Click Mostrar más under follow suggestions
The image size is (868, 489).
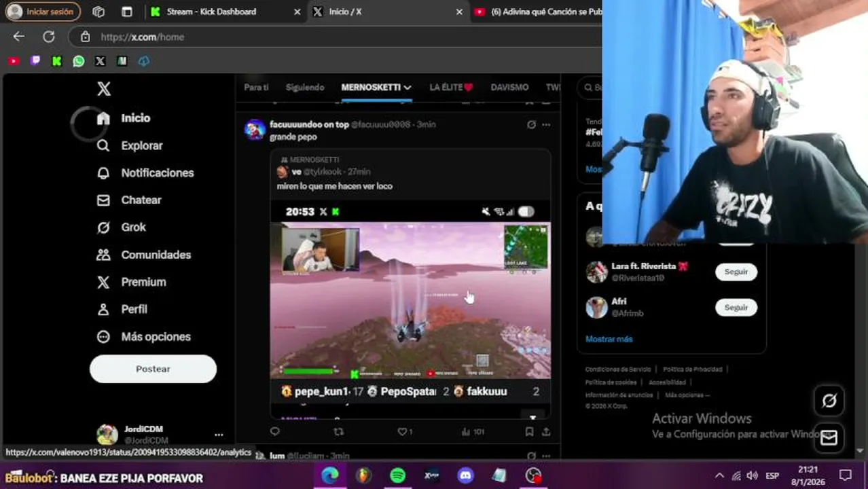pyautogui.click(x=609, y=339)
